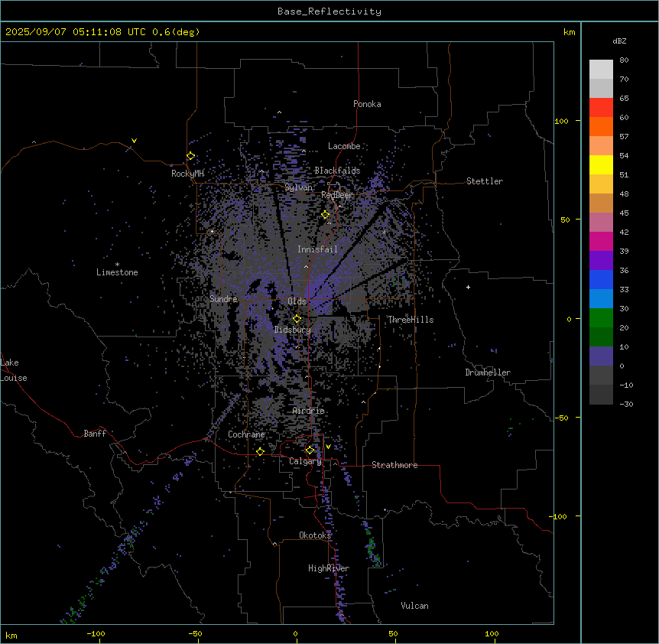Click the Lake Louise label
The width and height of the screenshot is (659, 644).
[x=14, y=370]
